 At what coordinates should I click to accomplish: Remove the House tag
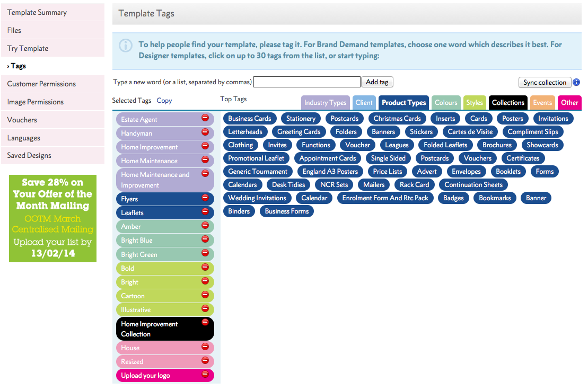(x=205, y=346)
